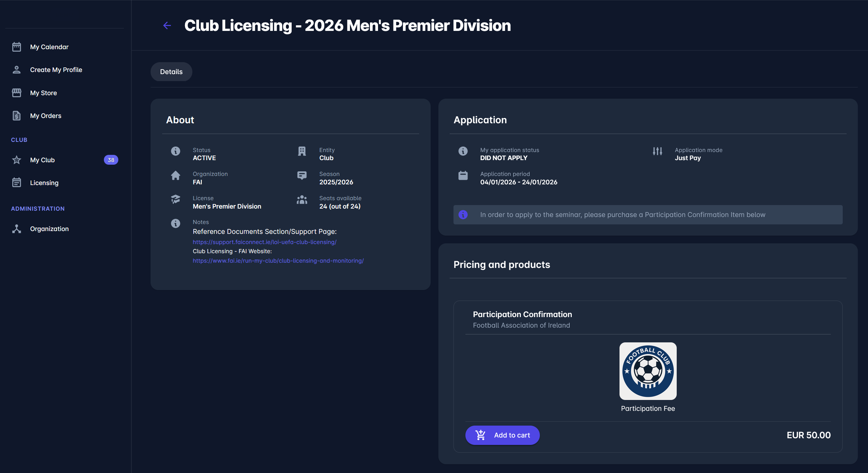This screenshot has width=868, height=473.
Task: Click the Football Club product thumbnail
Action: (648, 371)
